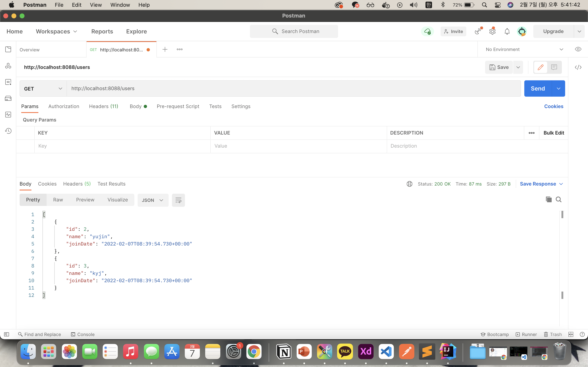Click the code snippet icon
The image size is (588, 367).
(x=578, y=67)
